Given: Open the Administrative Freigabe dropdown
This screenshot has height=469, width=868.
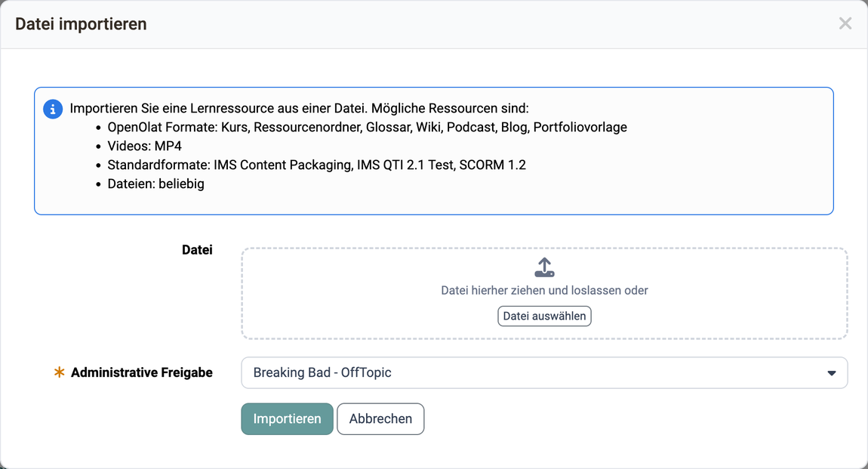Looking at the screenshot, I should (544, 372).
